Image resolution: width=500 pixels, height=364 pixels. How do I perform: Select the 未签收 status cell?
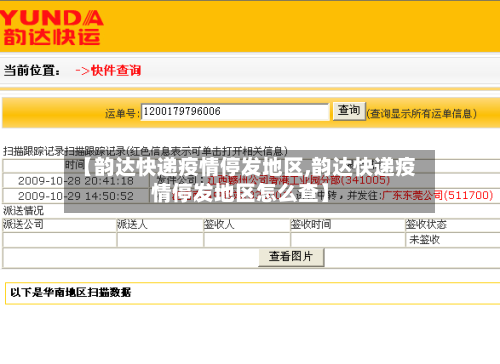click(x=424, y=240)
